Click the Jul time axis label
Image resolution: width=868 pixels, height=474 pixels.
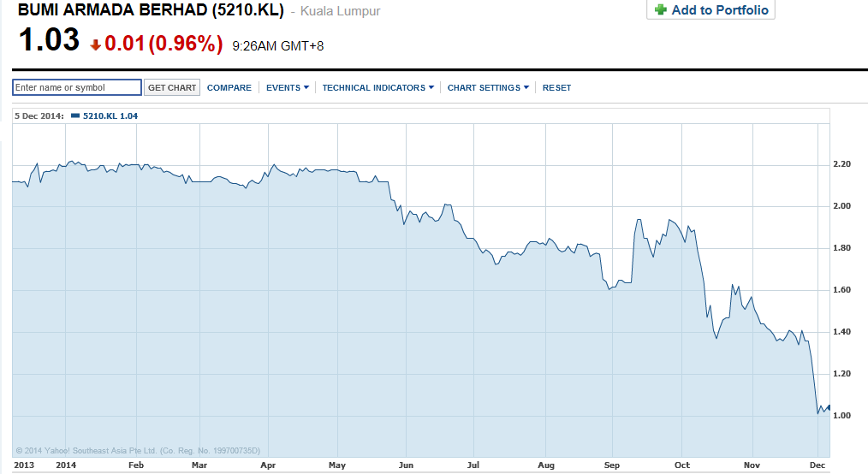473,465
